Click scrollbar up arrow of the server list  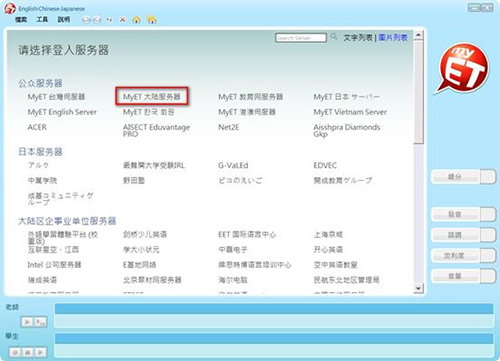[418, 34]
